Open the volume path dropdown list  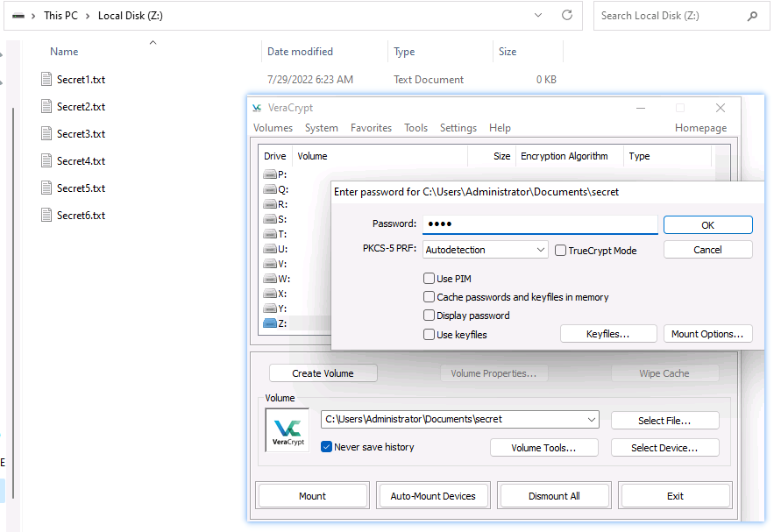tap(591, 420)
